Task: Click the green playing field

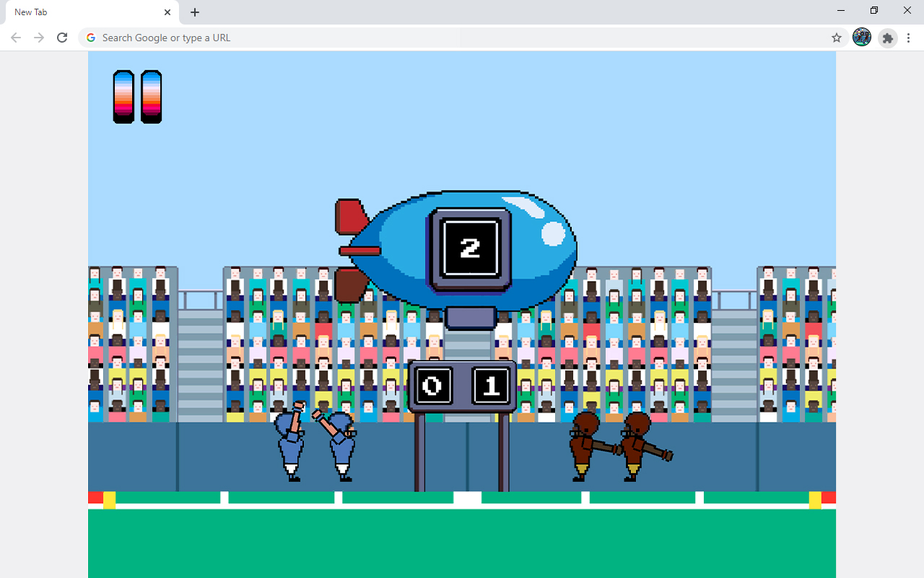Action: (x=462, y=542)
